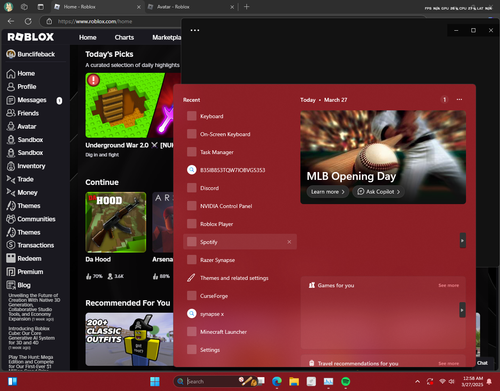The image size is (500, 391).
Task: Select Home in Roblox top navigation
Action: point(88,38)
